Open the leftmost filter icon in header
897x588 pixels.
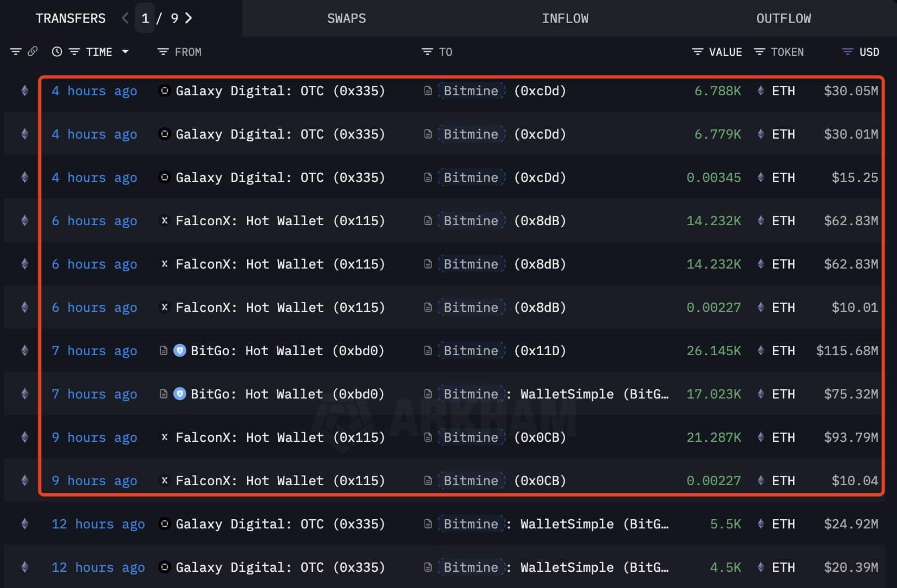coord(16,52)
